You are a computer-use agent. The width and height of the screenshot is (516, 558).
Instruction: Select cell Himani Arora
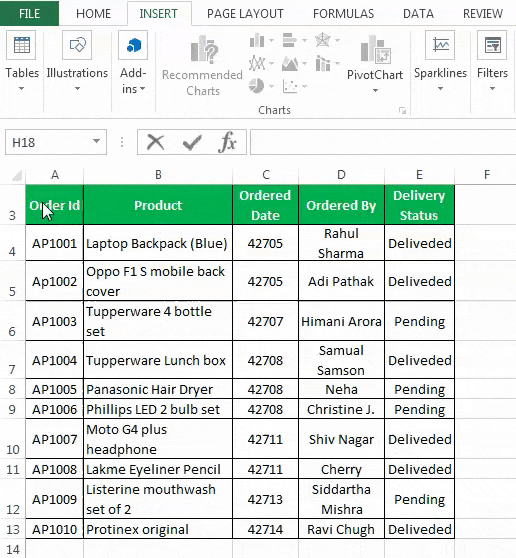[341, 321]
